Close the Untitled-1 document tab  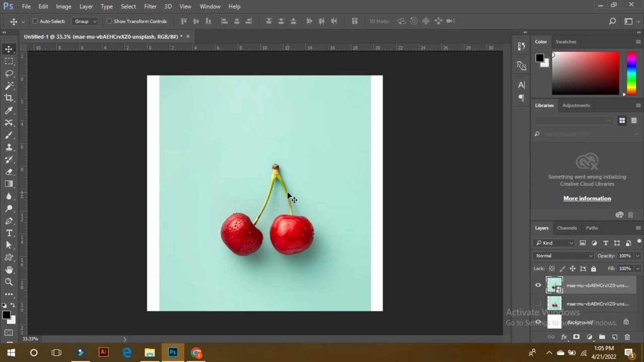[188, 36]
